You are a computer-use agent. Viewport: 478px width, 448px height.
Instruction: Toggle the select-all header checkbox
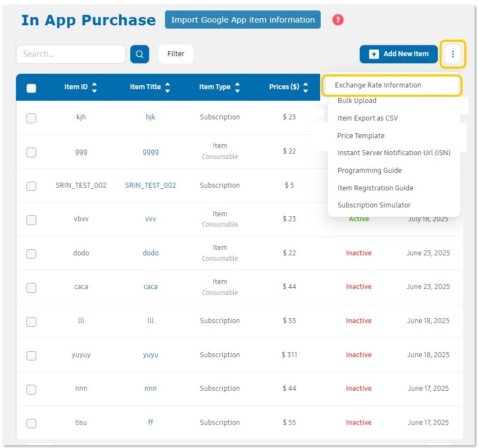(x=31, y=88)
